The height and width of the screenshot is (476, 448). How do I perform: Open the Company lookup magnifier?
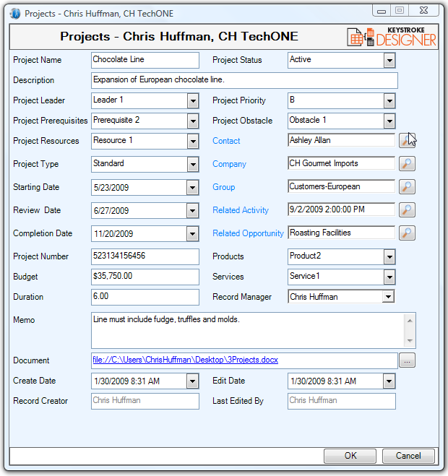click(x=407, y=164)
